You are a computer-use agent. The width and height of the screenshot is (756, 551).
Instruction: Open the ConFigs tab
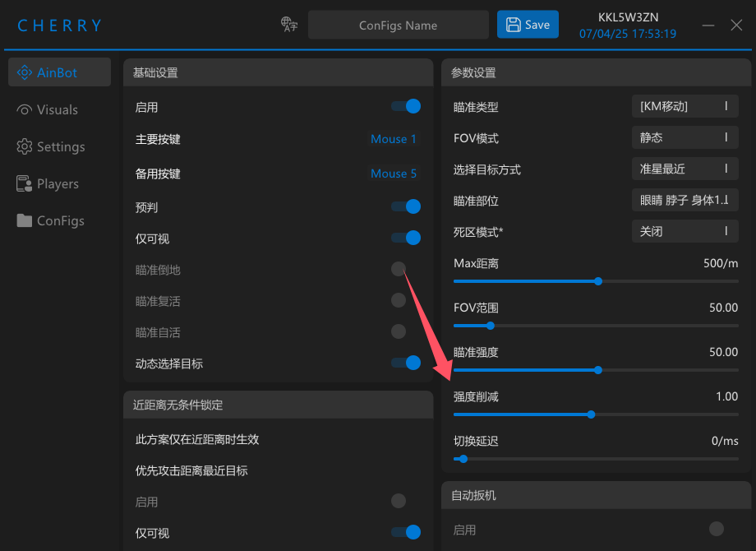click(x=60, y=220)
